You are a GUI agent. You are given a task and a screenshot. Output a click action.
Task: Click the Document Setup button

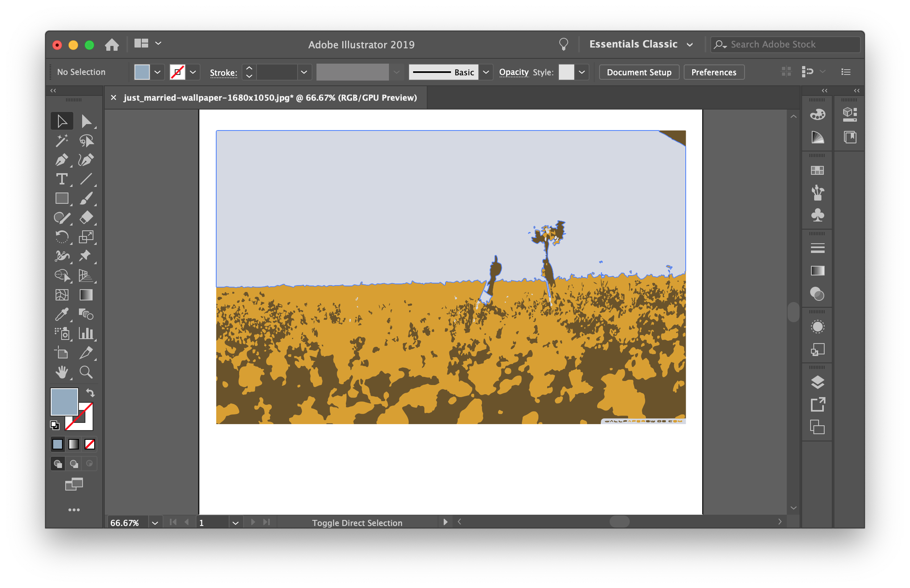point(639,72)
